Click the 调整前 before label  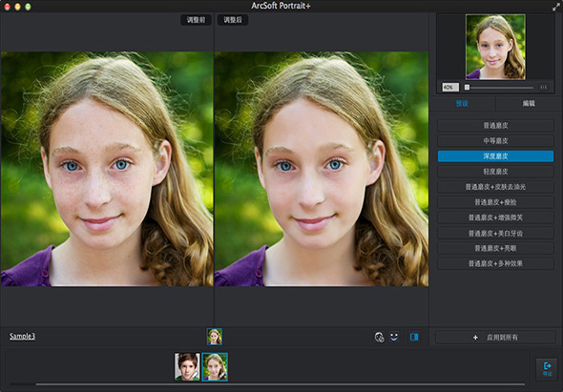[196, 20]
